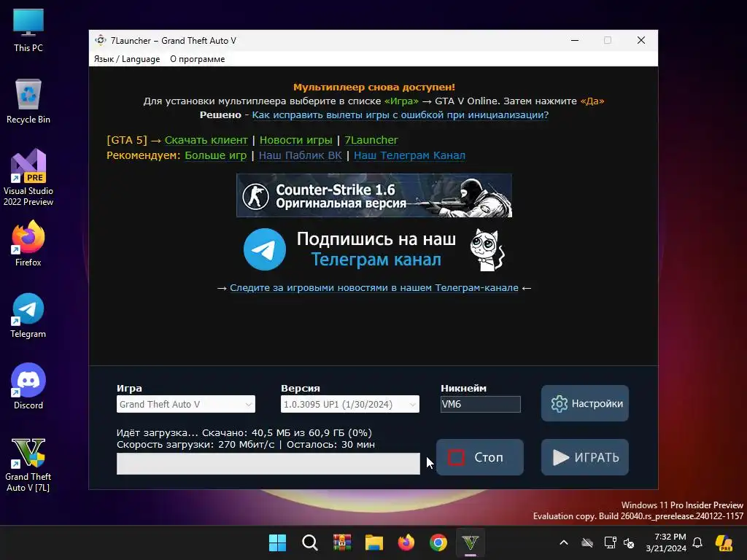This screenshot has width=747, height=560.
Task: Click the 7Launcher GTA V taskbar icon
Action: [x=471, y=542]
